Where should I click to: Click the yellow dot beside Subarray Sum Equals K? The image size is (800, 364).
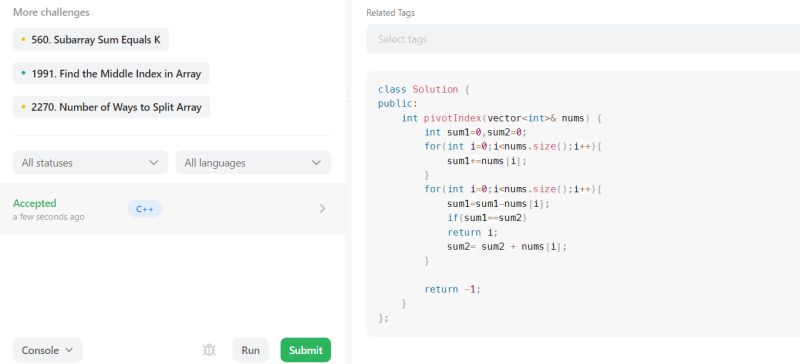(x=23, y=39)
